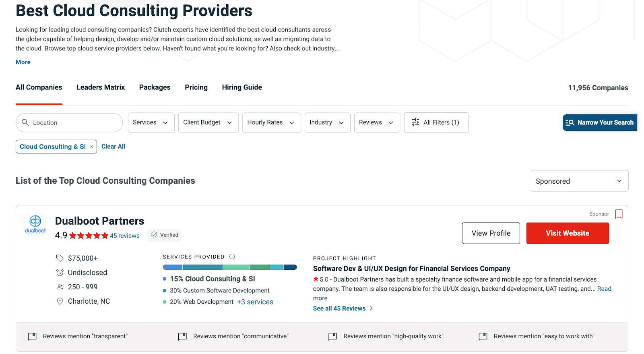The width and height of the screenshot is (644, 354).
Task: Bookmark the Dualboot Partners listing
Action: [619, 214]
